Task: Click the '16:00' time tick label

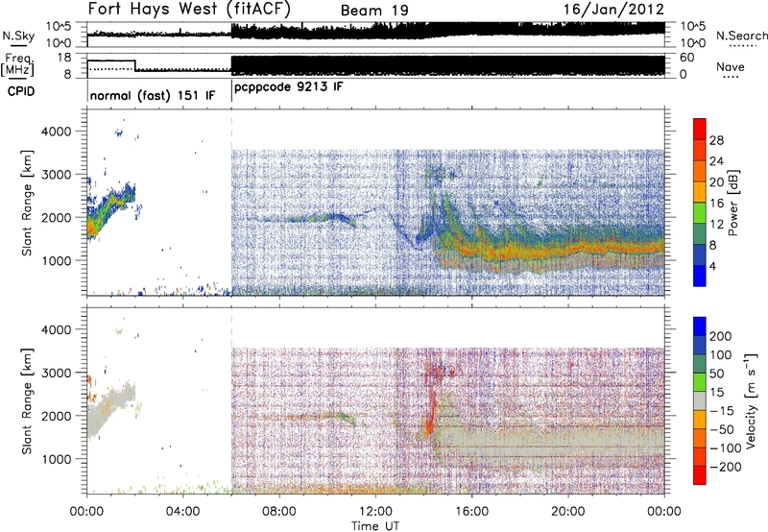Action: (471, 512)
